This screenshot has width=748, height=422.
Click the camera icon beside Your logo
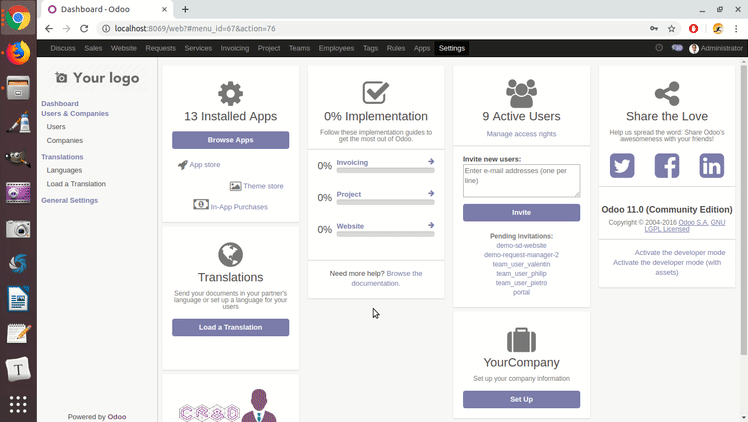[61, 77]
